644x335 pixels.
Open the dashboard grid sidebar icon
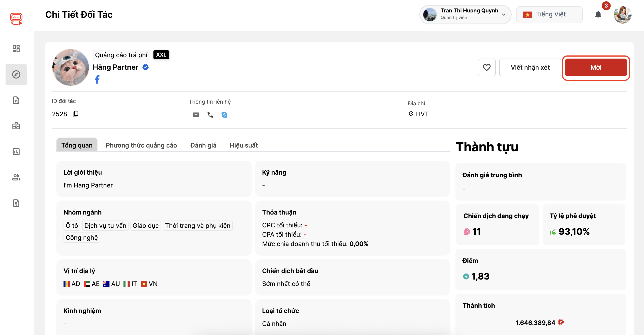(16, 49)
